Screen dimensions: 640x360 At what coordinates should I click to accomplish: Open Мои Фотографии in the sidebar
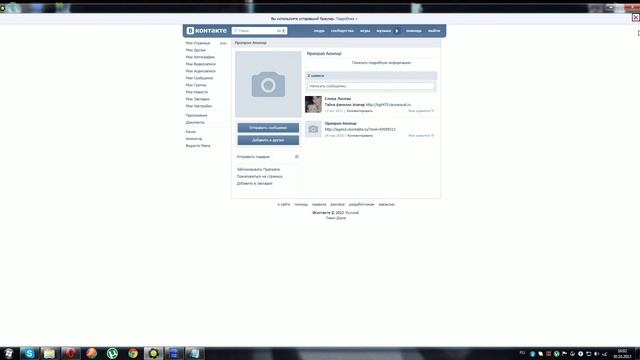200,57
